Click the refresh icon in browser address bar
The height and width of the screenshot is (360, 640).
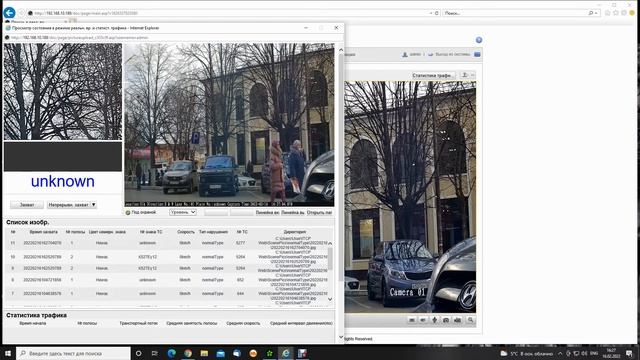tap(437, 13)
